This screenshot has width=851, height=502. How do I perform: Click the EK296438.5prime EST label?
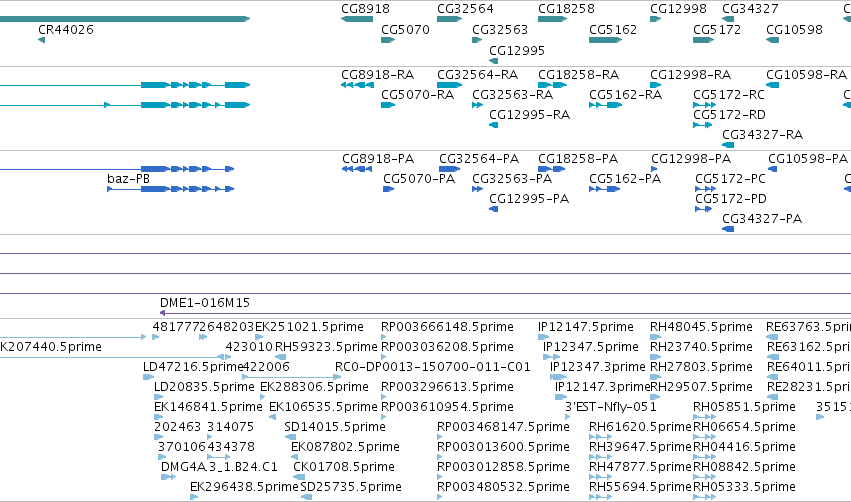point(244,487)
